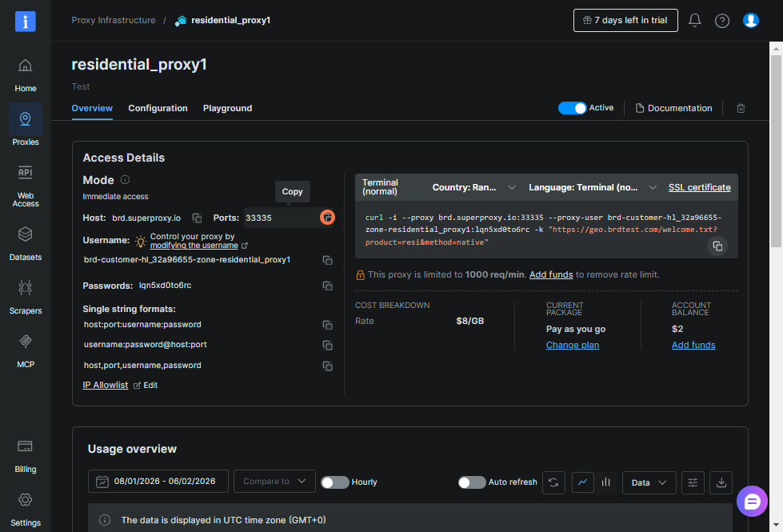Go to Proxy Infrastructure breadcrumb

tap(114, 21)
